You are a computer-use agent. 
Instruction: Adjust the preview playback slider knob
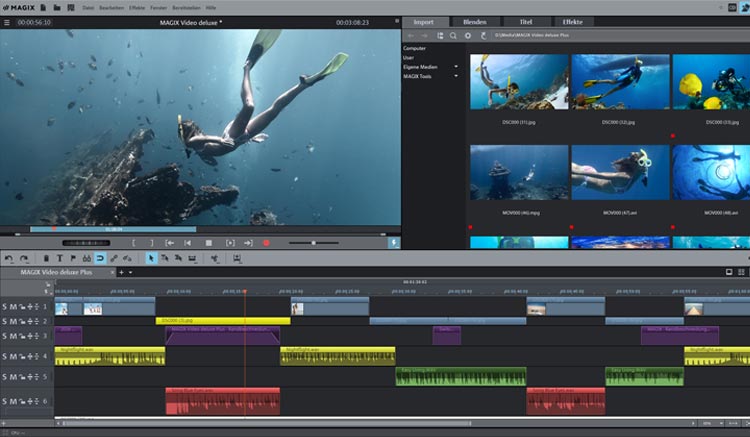314,243
